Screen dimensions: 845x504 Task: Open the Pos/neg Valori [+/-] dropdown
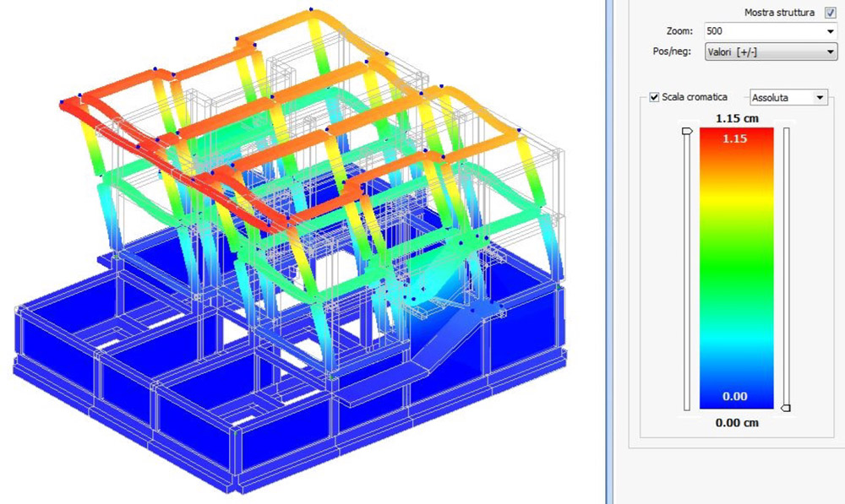point(830,52)
